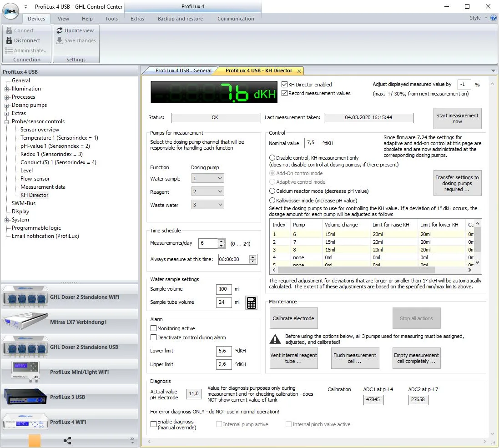Toggle Record measurement values checkbox
The image size is (499, 448).
284,93
